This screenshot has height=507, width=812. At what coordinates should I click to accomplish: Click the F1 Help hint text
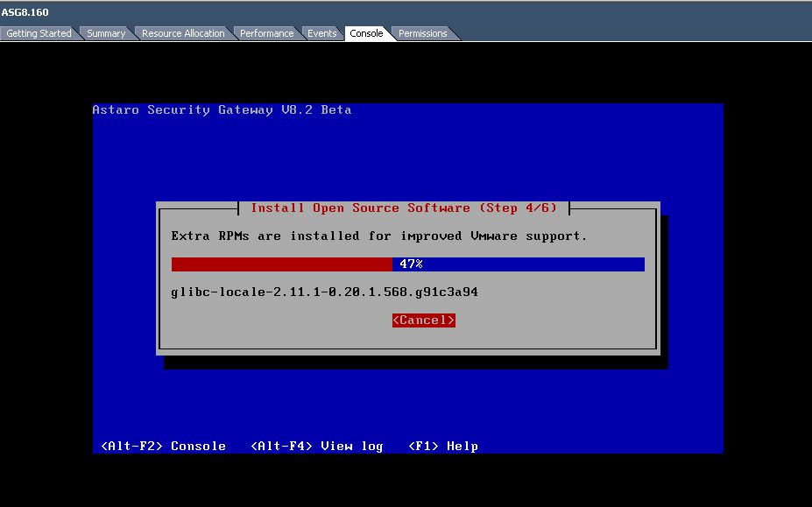(x=443, y=446)
